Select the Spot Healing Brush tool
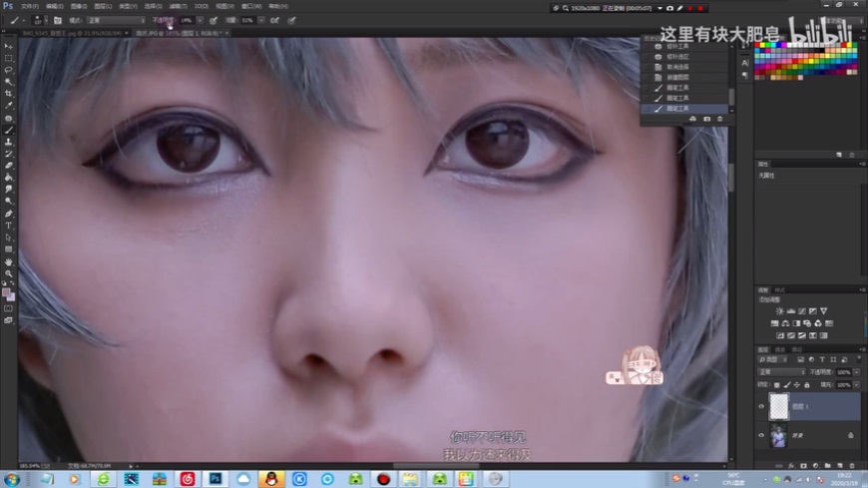This screenshot has height=488, width=868. coord(9,118)
